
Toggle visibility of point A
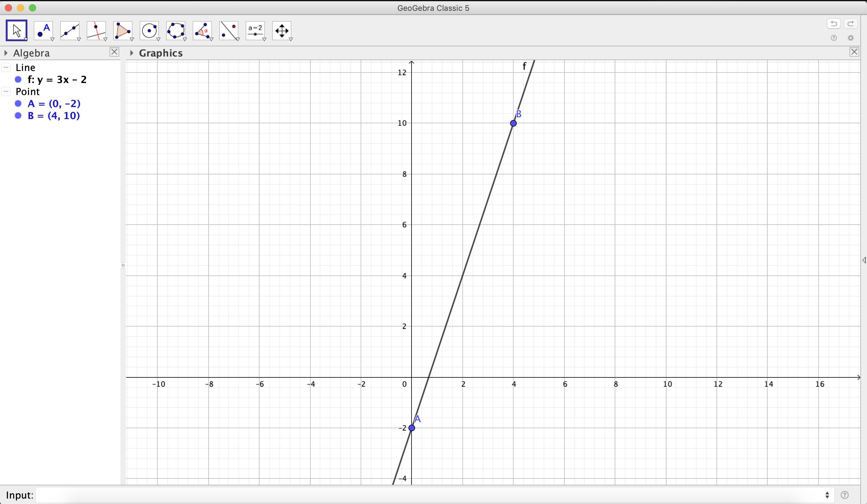(18, 103)
